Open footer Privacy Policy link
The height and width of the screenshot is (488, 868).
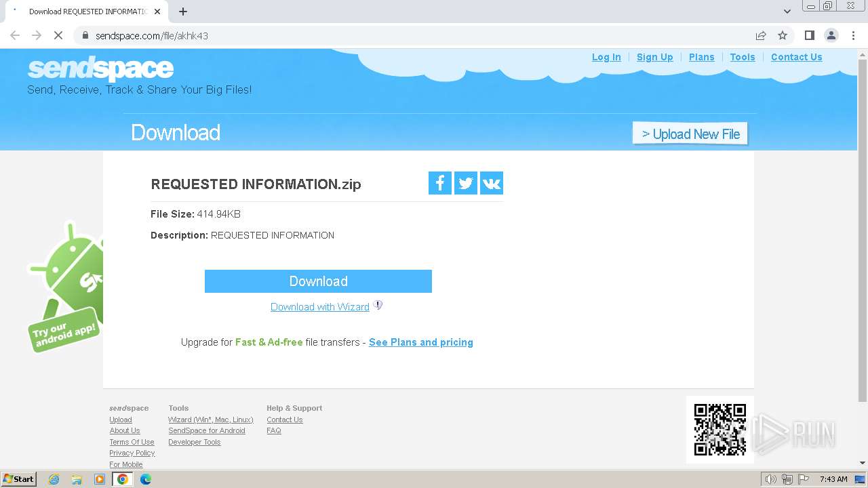[132, 453]
